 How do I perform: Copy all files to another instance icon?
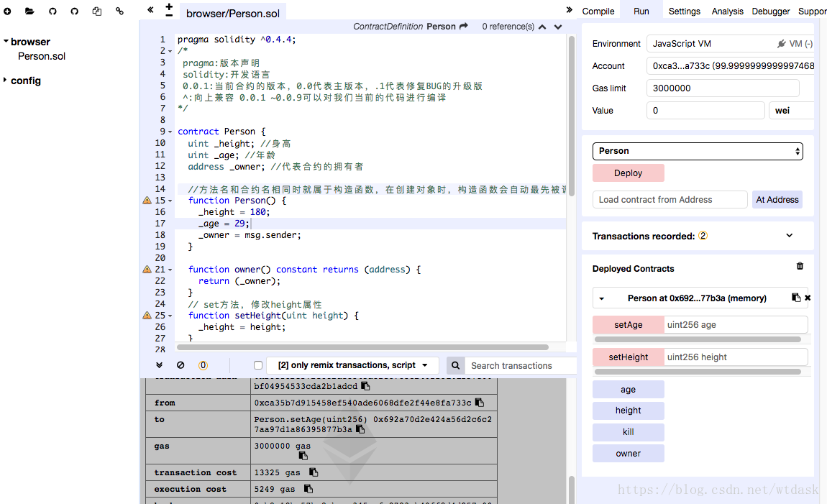point(97,11)
